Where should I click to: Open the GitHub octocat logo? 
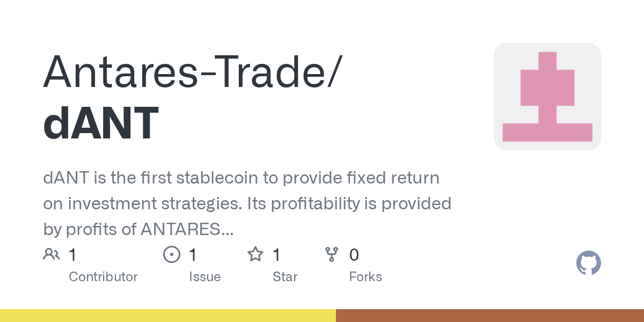point(589,264)
